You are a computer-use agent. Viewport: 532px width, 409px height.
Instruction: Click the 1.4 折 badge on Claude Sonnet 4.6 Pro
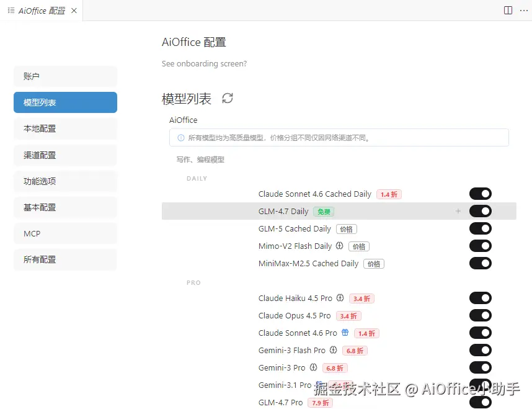pyautogui.click(x=366, y=333)
